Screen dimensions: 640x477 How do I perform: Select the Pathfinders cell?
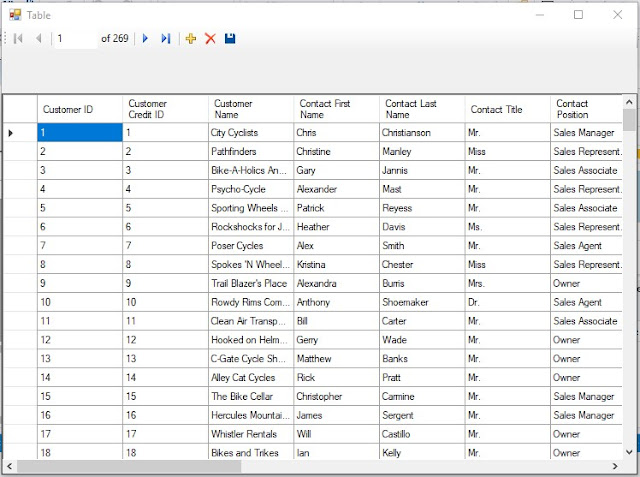click(251, 151)
